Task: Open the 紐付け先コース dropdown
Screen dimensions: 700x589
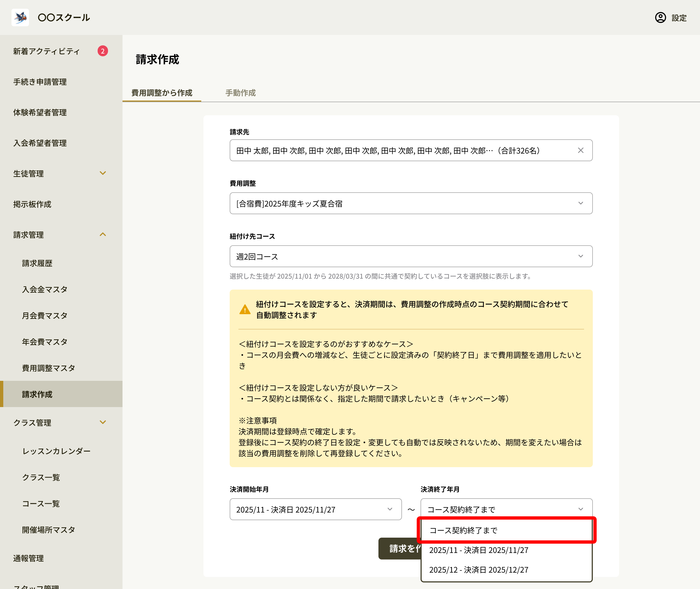Action: [x=411, y=257]
